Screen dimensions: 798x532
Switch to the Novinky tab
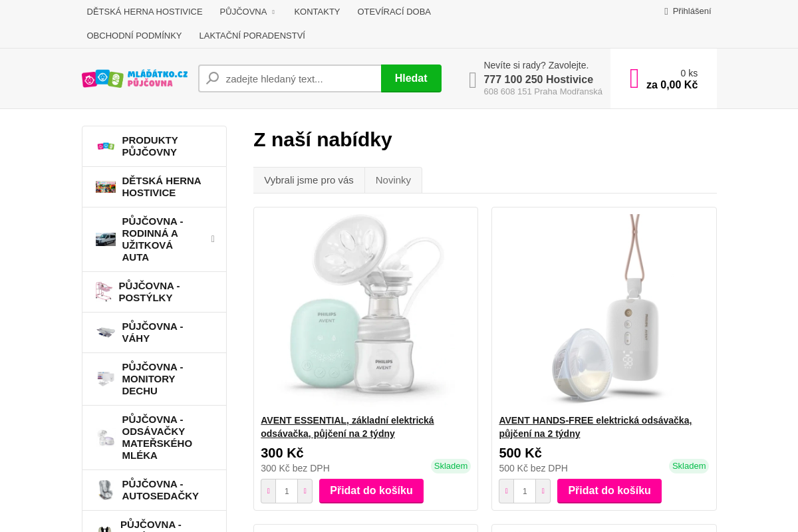pyautogui.click(x=393, y=180)
